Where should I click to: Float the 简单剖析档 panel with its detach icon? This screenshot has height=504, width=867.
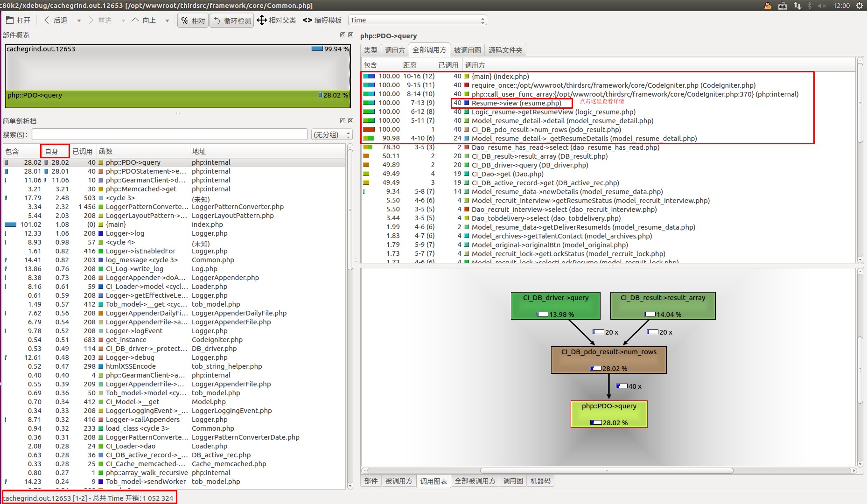343,120
